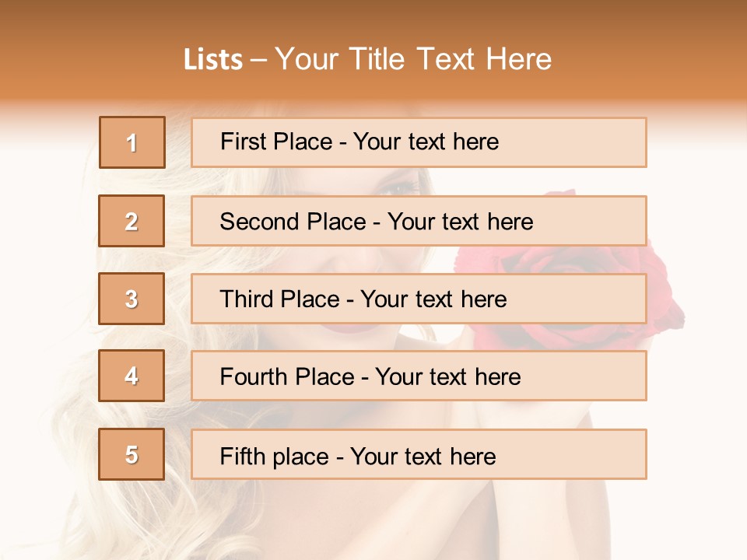
Task: Select the number 5 box
Action: [x=132, y=454]
